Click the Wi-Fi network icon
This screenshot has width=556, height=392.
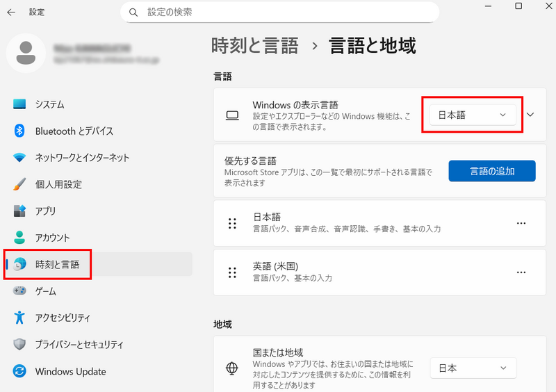point(20,158)
